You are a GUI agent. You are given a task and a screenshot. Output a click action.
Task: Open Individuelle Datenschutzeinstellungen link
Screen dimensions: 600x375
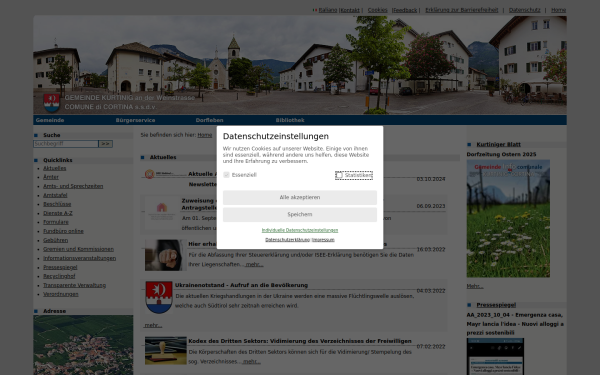300,230
